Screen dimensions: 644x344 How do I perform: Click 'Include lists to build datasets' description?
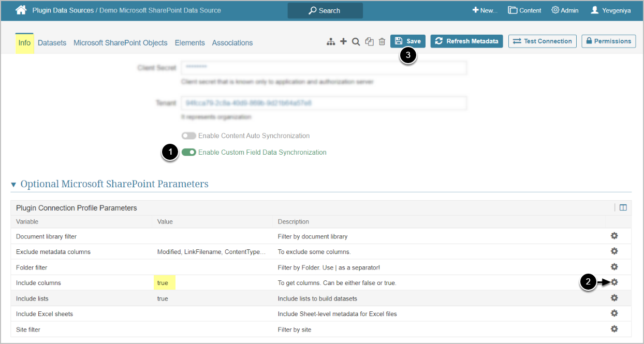(x=317, y=298)
